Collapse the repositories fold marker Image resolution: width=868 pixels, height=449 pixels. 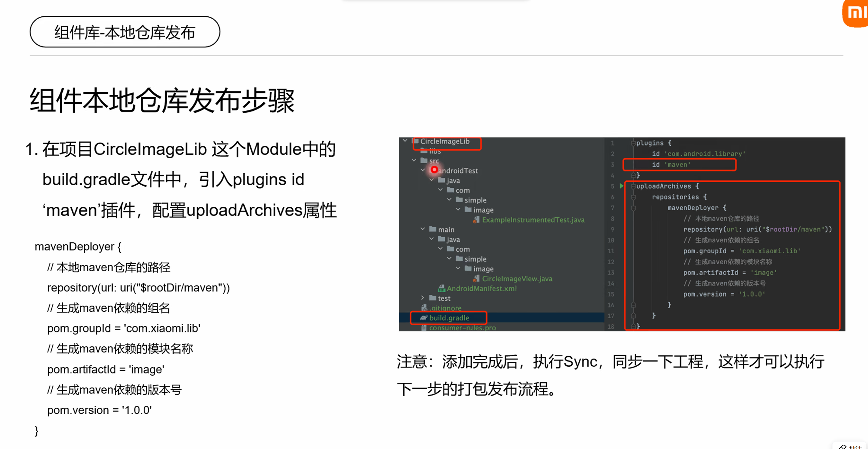point(633,197)
